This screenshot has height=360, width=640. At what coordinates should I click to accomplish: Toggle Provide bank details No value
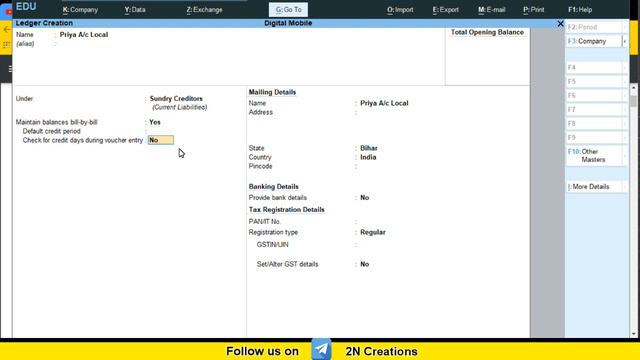tap(364, 198)
